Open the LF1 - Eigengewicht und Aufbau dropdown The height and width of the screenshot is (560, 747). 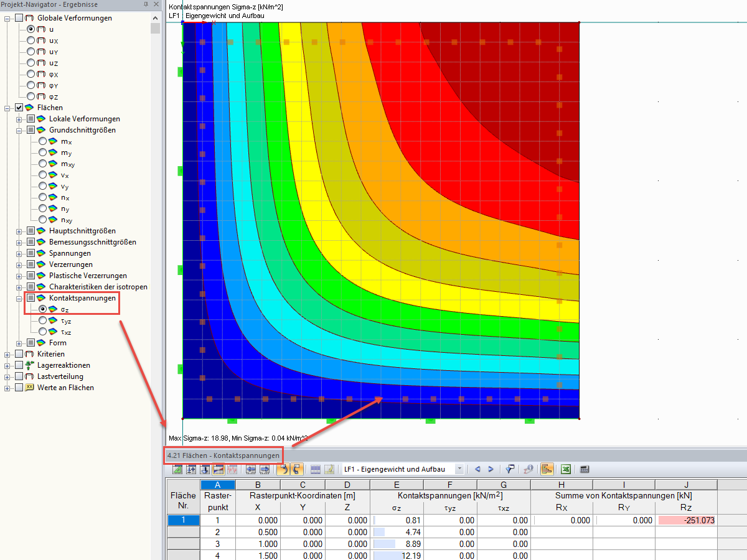(459, 469)
